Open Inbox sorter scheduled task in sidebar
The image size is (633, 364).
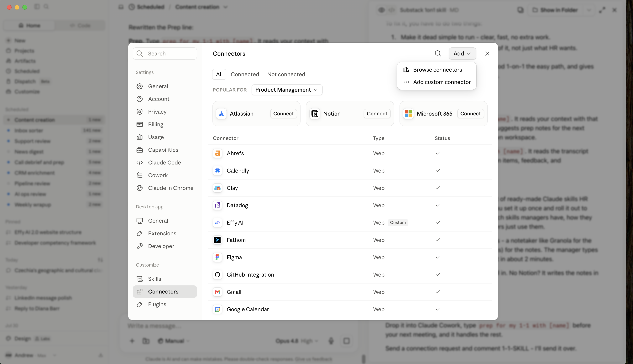click(54, 131)
